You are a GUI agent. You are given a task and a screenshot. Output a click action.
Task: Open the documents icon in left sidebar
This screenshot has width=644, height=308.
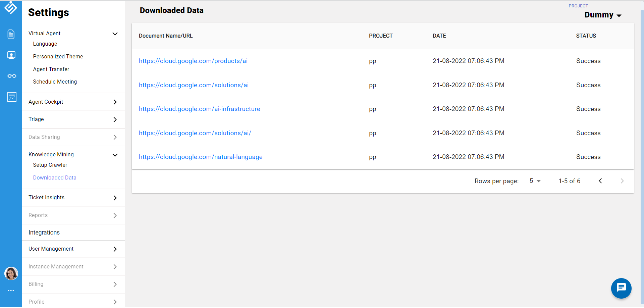pyautogui.click(x=11, y=34)
